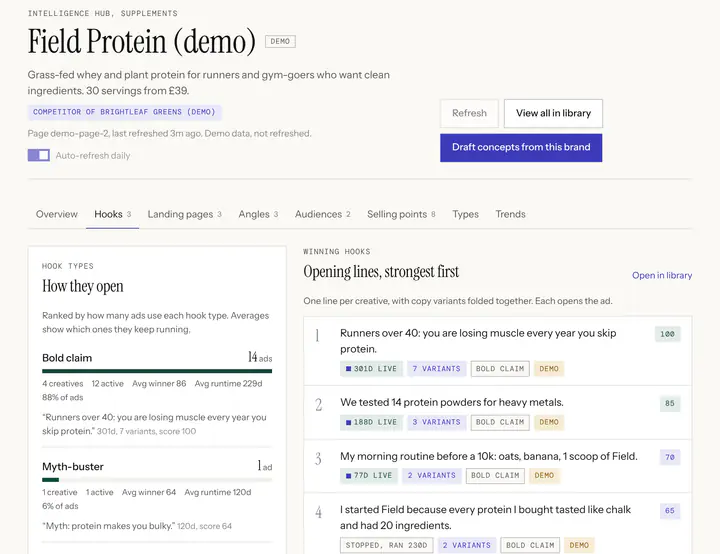Click the Competitor of Brightleaf Greens tag
This screenshot has width=720, height=554.
tap(124, 112)
